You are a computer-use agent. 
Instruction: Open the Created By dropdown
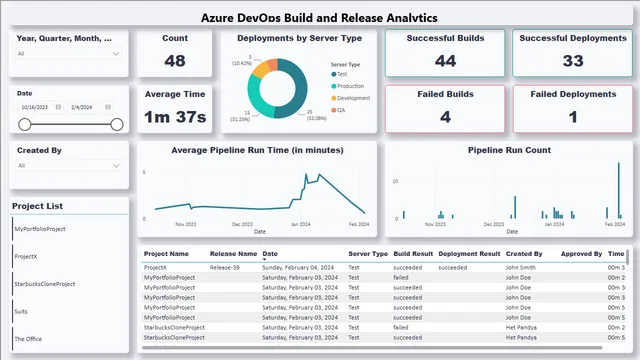point(69,165)
